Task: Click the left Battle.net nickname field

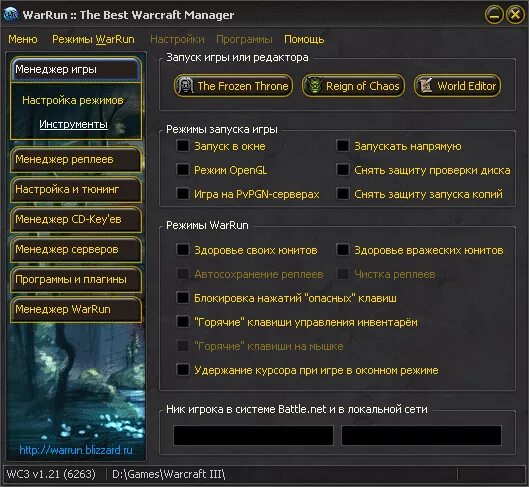Action: coord(253,435)
